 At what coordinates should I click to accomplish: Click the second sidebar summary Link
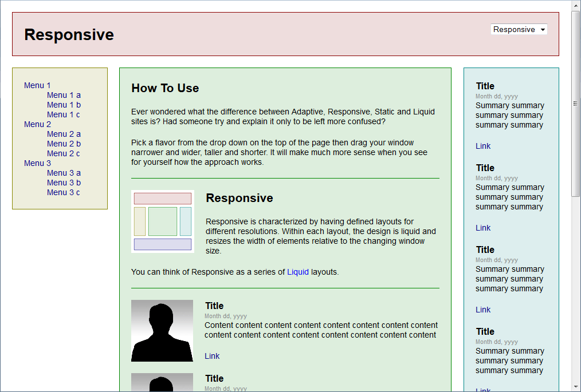(x=483, y=228)
